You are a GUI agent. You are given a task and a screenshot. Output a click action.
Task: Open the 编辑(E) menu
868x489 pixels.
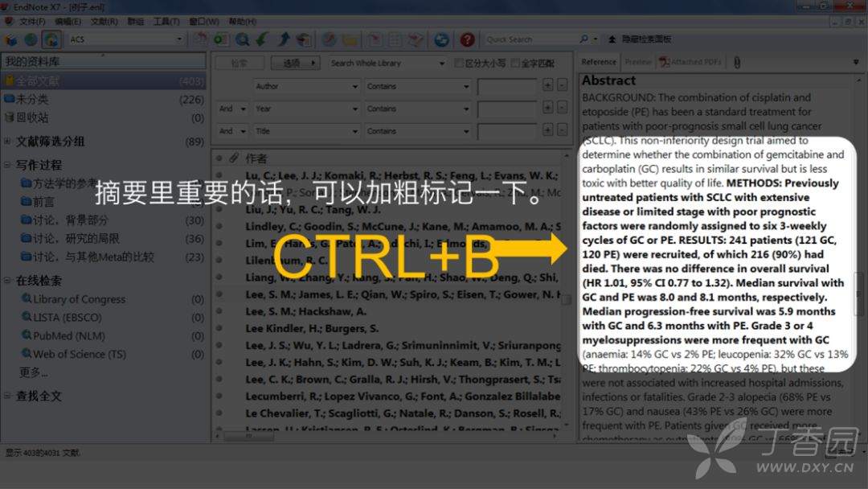(68, 21)
